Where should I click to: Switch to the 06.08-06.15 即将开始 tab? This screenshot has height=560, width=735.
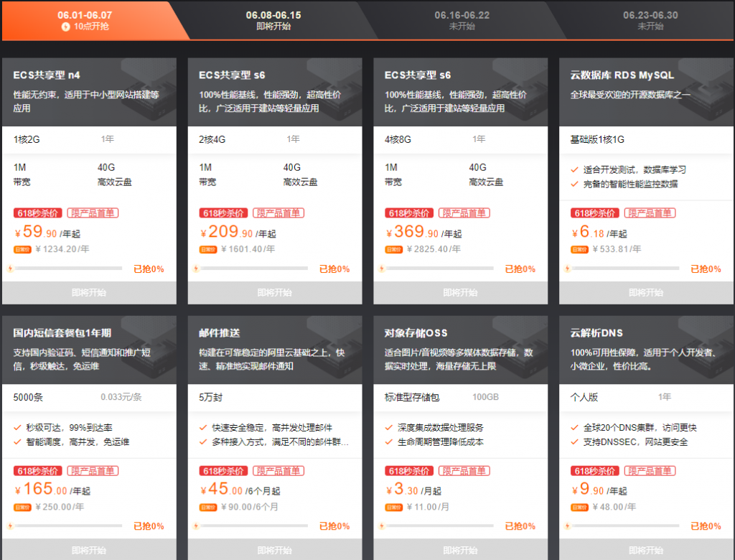click(x=273, y=20)
